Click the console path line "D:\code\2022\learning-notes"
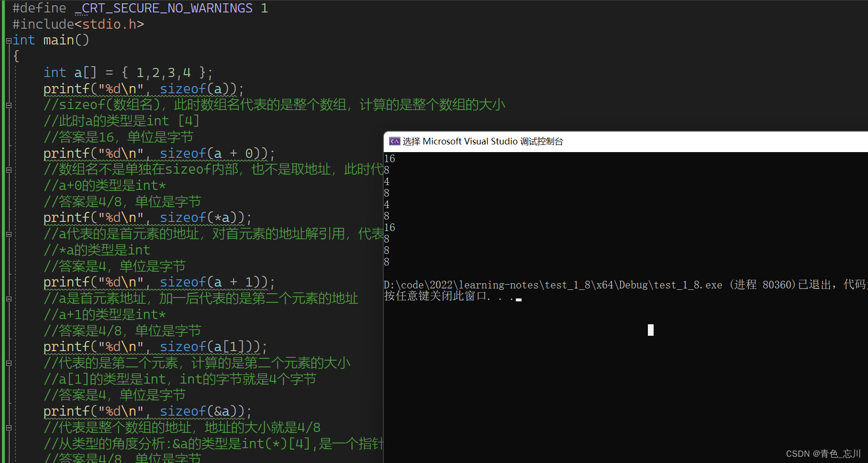The height and width of the screenshot is (463, 868). [625, 285]
